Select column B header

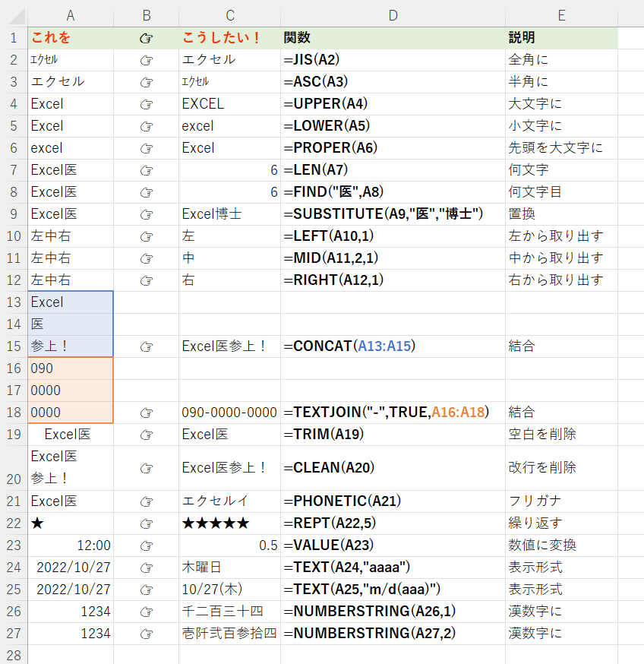click(147, 16)
